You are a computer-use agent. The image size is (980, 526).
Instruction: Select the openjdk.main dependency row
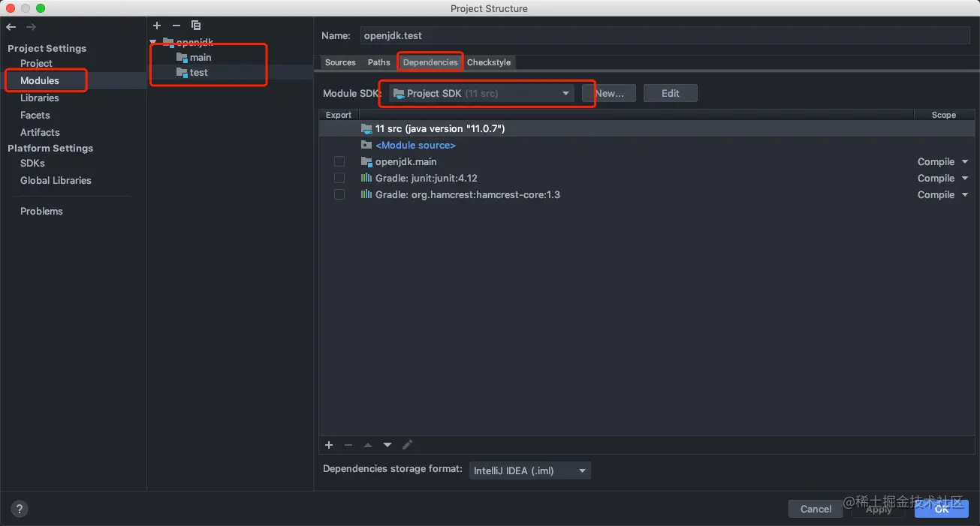[x=646, y=161]
